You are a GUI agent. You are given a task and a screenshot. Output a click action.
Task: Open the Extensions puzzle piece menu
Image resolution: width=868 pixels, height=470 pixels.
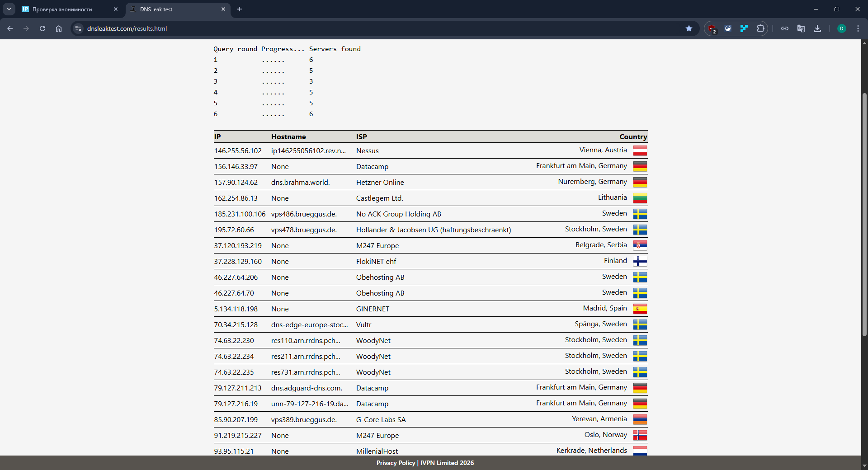tap(760, 28)
